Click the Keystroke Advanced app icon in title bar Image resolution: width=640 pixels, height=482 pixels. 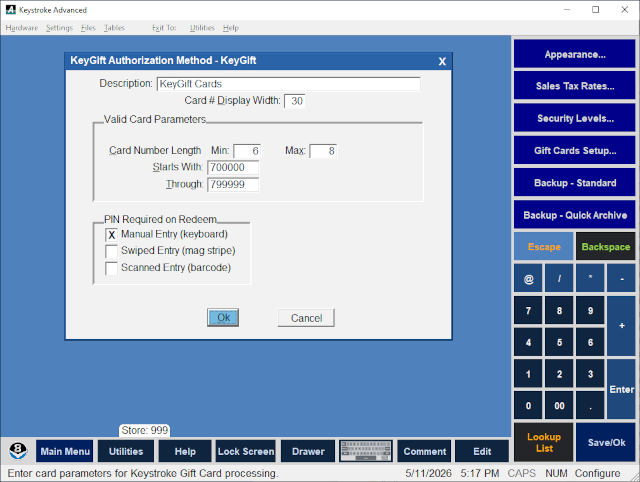pyautogui.click(x=11, y=10)
